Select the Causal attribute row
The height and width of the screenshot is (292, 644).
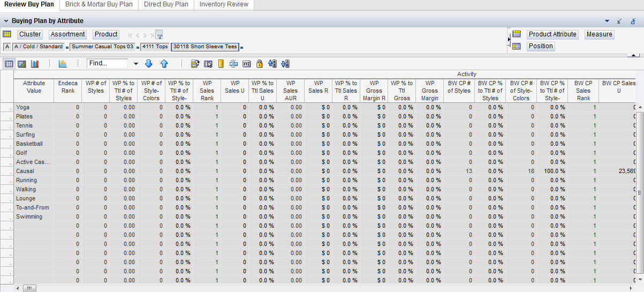[34, 171]
